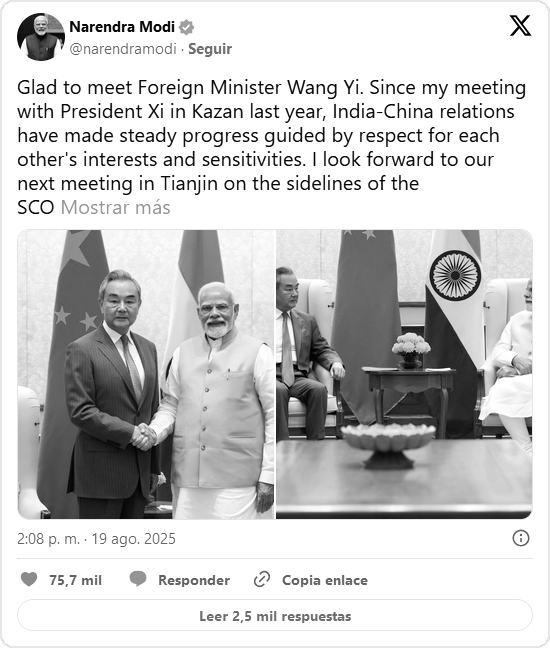Open the Narendra Modi display name
Screen dimensions: 550x648
coord(122,27)
